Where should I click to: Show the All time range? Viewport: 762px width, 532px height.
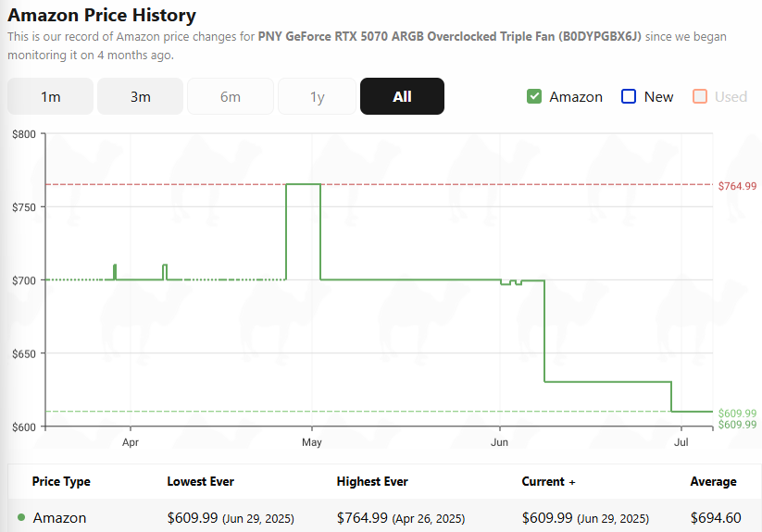402,96
